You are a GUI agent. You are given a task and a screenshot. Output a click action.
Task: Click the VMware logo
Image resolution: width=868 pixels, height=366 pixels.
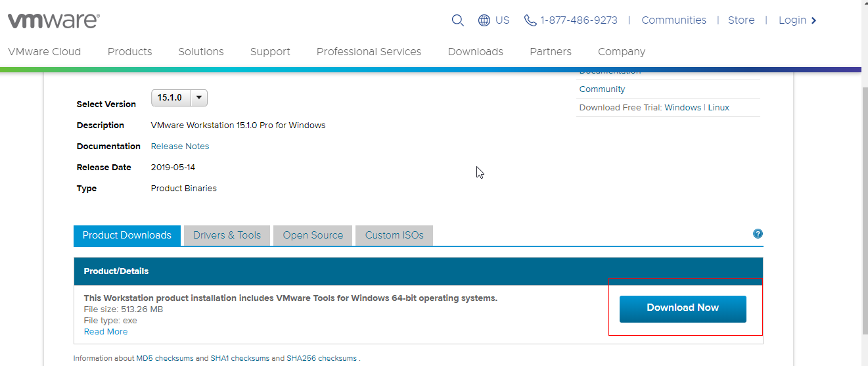[54, 21]
